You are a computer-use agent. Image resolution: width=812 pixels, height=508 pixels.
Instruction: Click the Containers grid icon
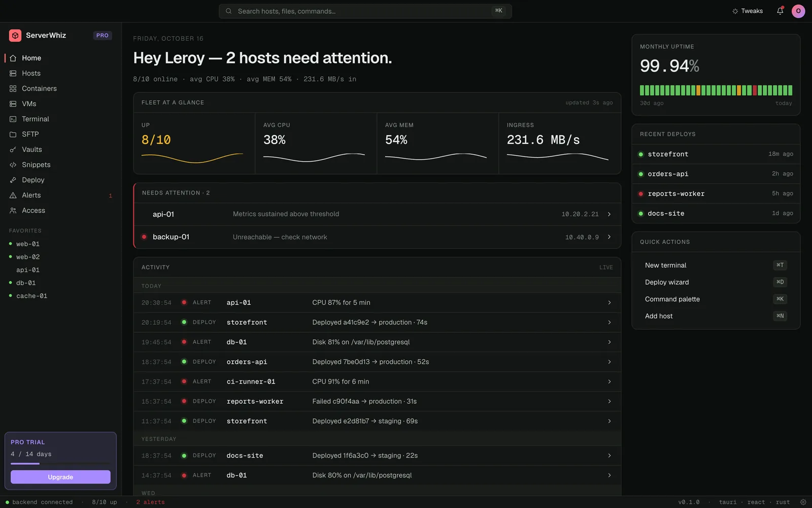(x=13, y=88)
